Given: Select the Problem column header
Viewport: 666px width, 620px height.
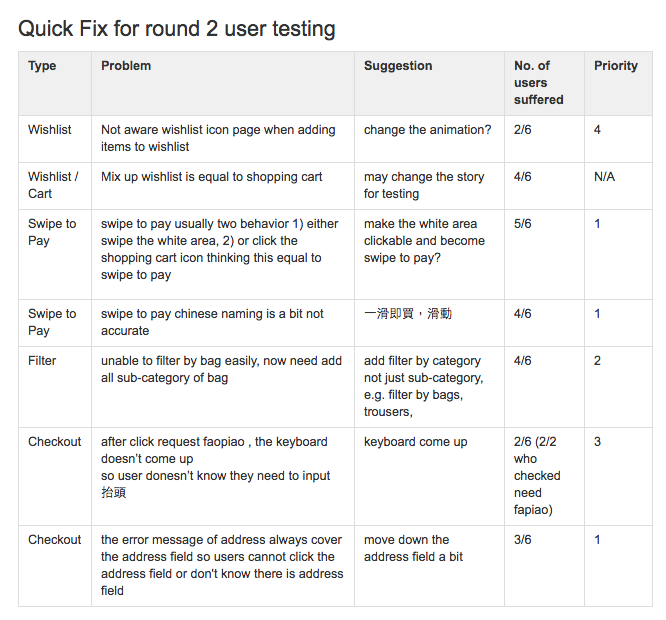Looking at the screenshot, I should (x=223, y=83).
